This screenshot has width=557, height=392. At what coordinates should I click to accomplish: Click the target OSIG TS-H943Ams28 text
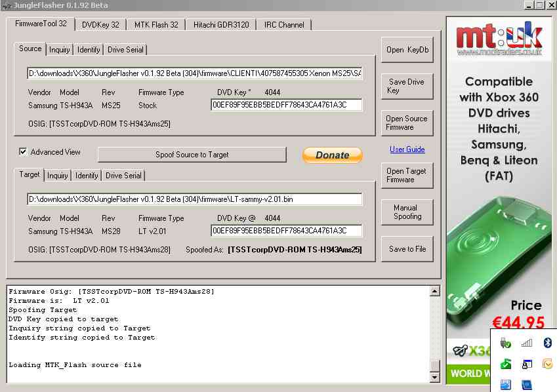pyautogui.click(x=99, y=250)
